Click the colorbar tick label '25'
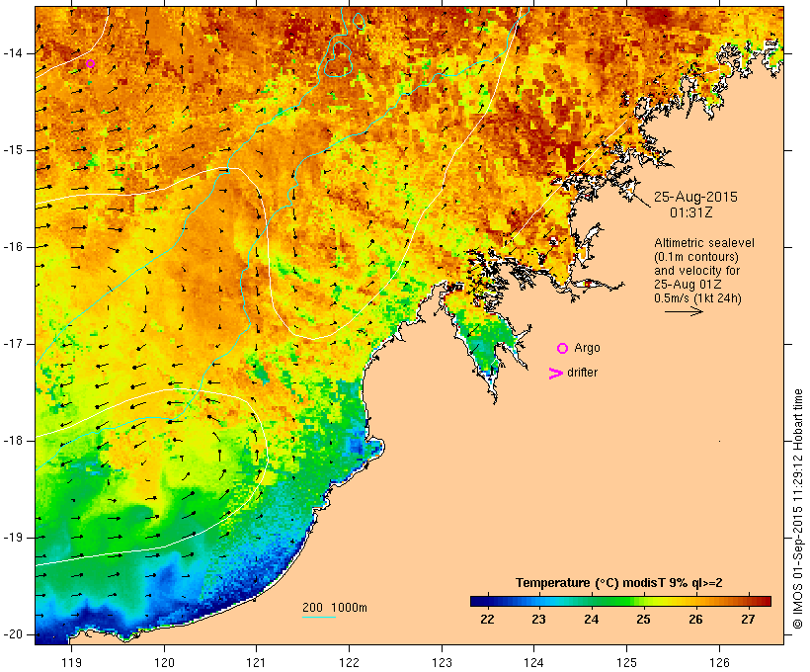Viewport: 810px width, 672px height. [643, 619]
